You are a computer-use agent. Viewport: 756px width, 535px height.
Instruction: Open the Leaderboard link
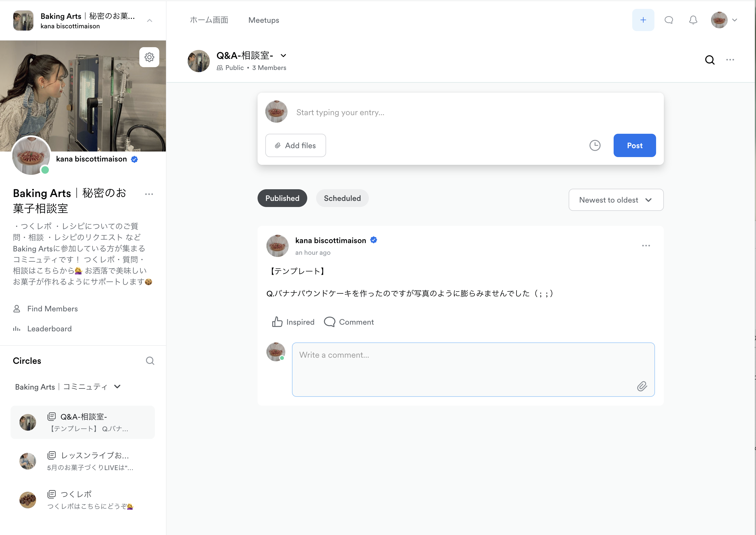(x=49, y=329)
